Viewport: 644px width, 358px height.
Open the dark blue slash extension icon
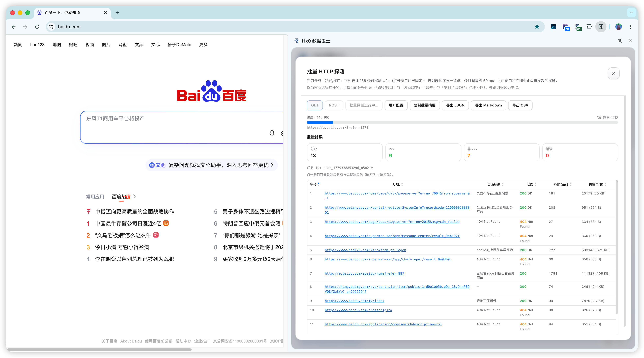[x=553, y=27]
